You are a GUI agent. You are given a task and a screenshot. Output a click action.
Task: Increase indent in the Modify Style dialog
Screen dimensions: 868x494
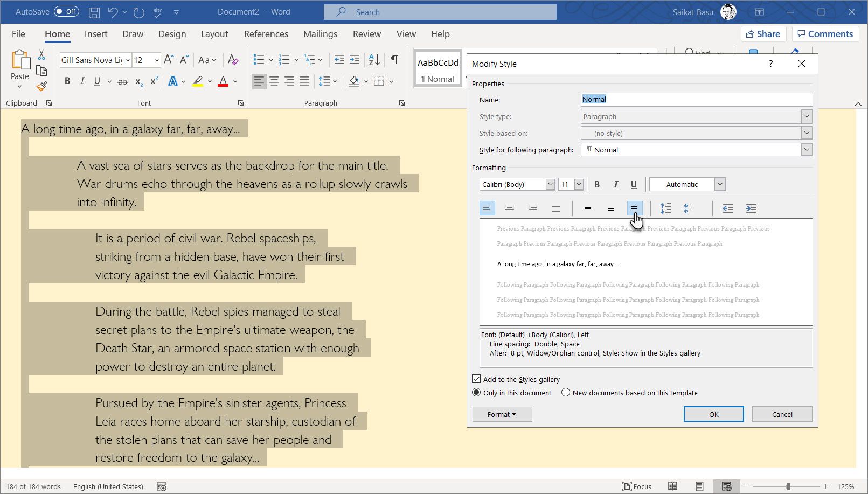(x=751, y=208)
